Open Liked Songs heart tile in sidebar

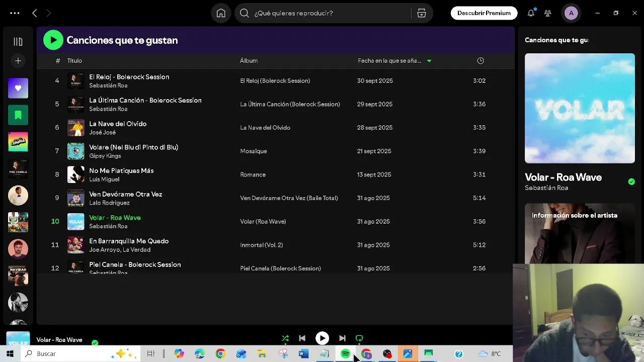[x=18, y=88]
